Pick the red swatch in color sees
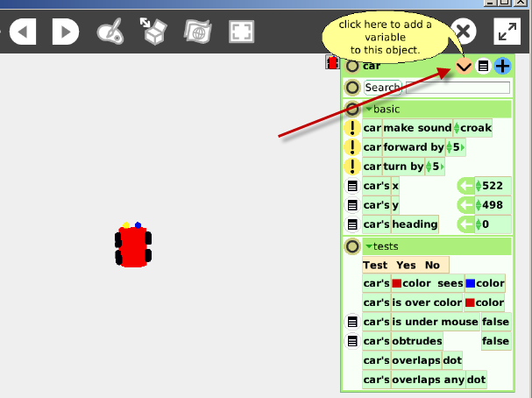The width and height of the screenshot is (532, 398). (x=397, y=283)
